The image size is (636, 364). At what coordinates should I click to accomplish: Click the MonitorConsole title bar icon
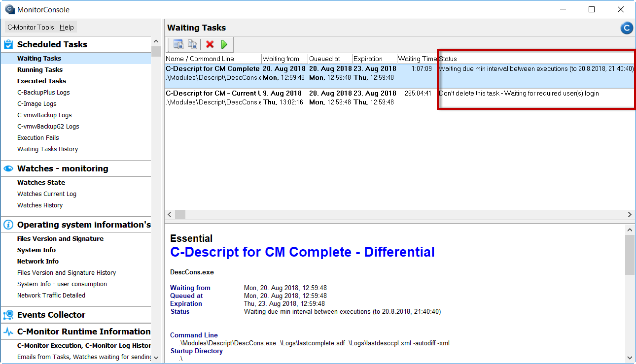10,9
